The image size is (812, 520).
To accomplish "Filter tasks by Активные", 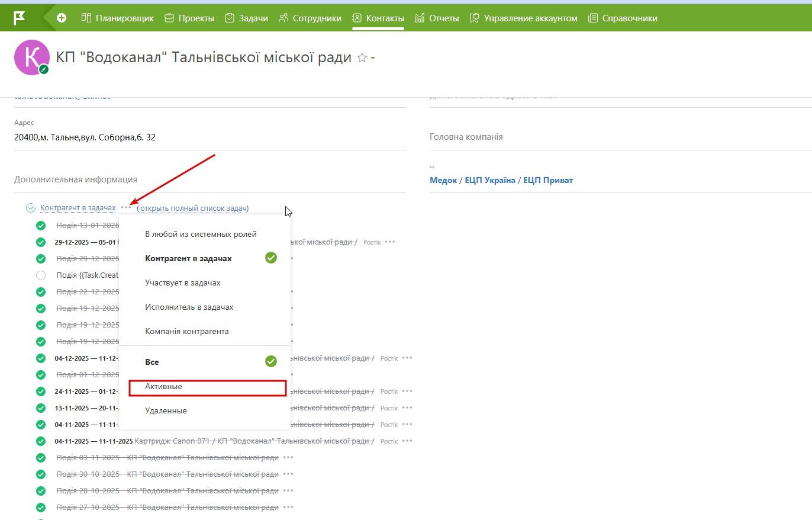I will [205, 386].
